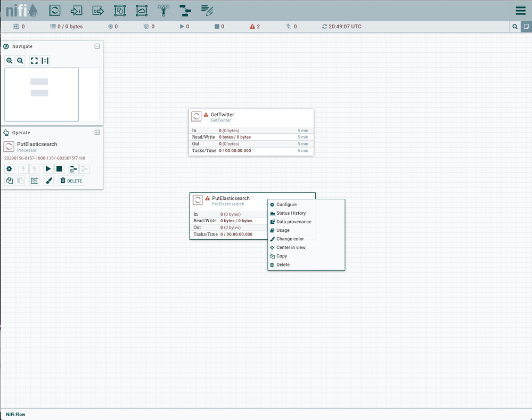
Task: Collapse the Operate panel
Action: pyautogui.click(x=97, y=133)
